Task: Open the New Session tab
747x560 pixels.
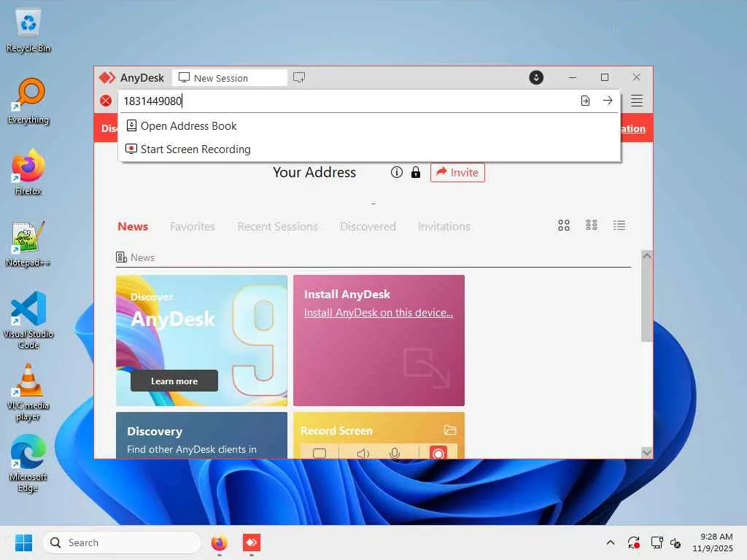Action: click(x=230, y=78)
